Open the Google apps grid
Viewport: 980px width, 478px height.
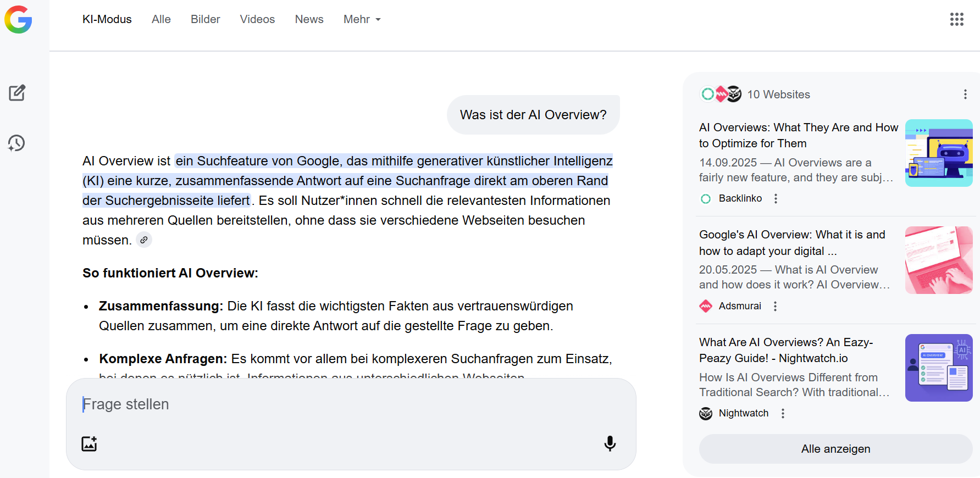click(956, 19)
